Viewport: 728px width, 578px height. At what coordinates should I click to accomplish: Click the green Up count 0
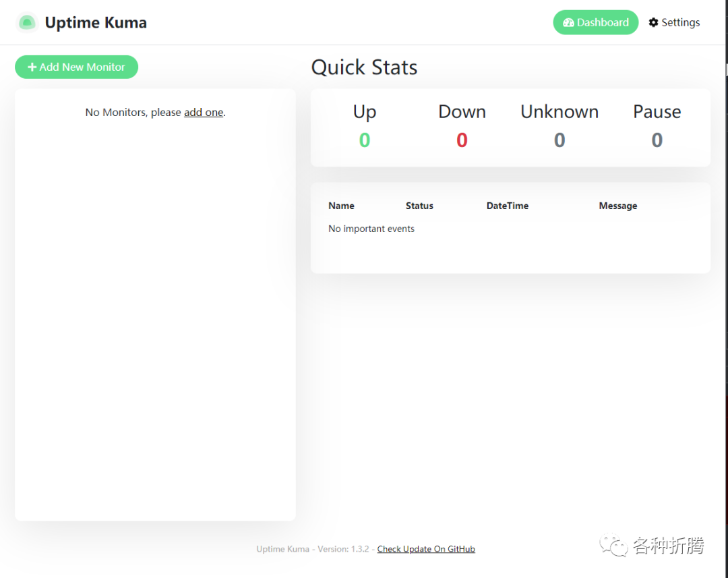tap(365, 140)
